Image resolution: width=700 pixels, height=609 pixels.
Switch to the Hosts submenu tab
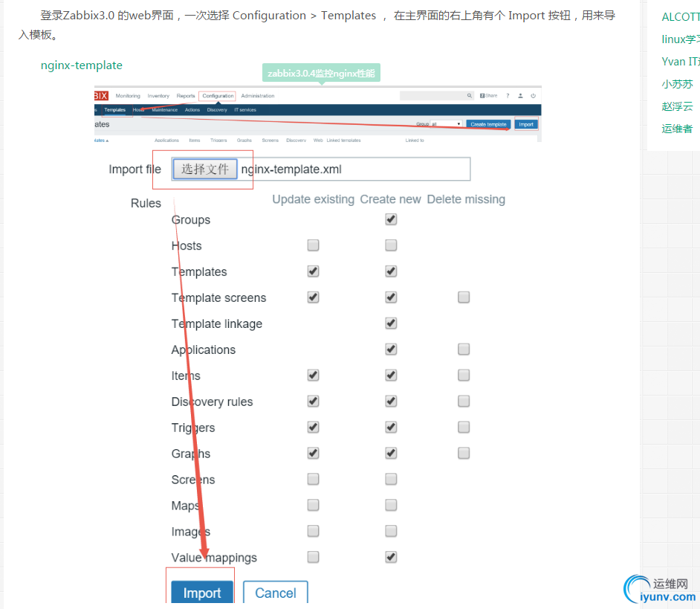click(138, 110)
